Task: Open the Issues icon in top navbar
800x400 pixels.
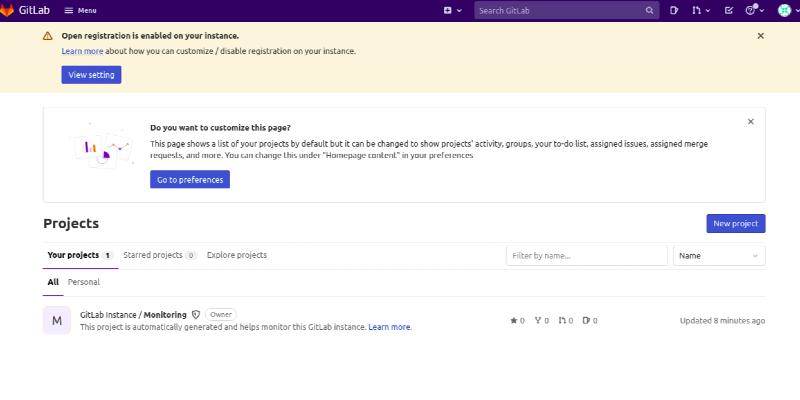Action: (674, 10)
